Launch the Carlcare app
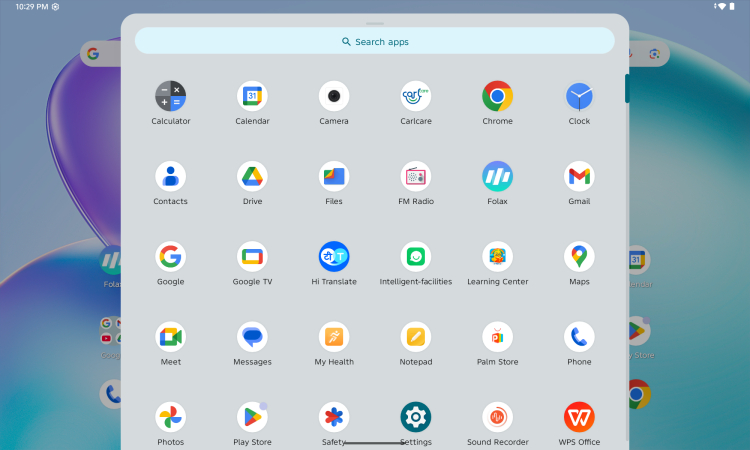Viewport: 750px width, 450px height. 416,96
